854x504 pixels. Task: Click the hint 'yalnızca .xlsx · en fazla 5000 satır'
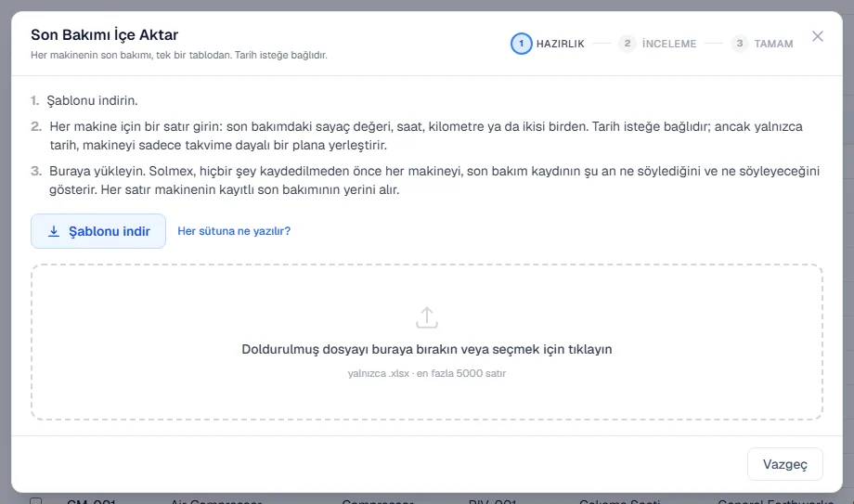[426, 373]
